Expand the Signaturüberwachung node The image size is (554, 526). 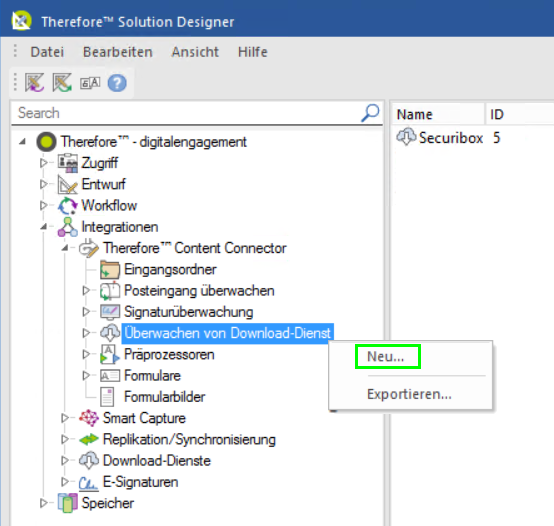tap(86, 312)
